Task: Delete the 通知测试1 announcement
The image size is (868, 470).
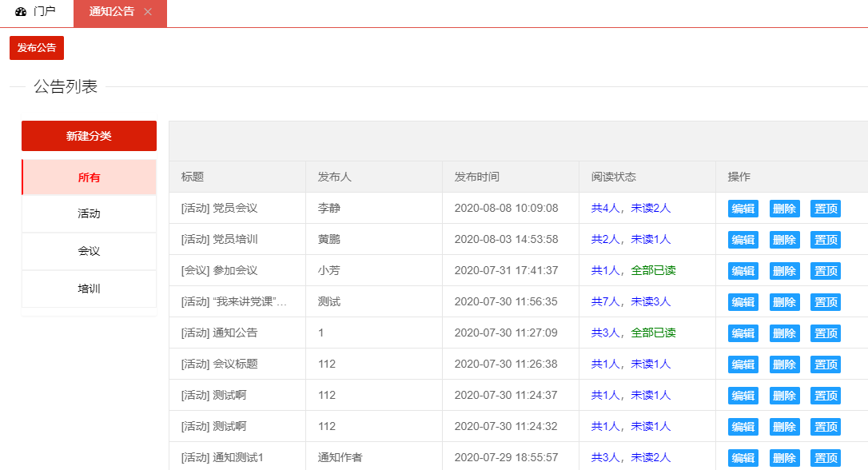Action: point(784,458)
